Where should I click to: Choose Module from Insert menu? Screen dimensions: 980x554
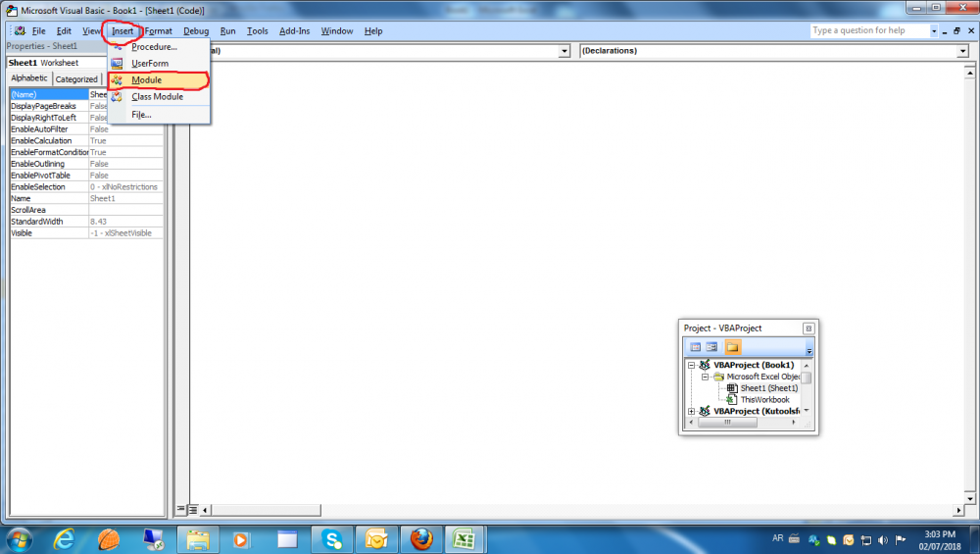tap(158, 80)
